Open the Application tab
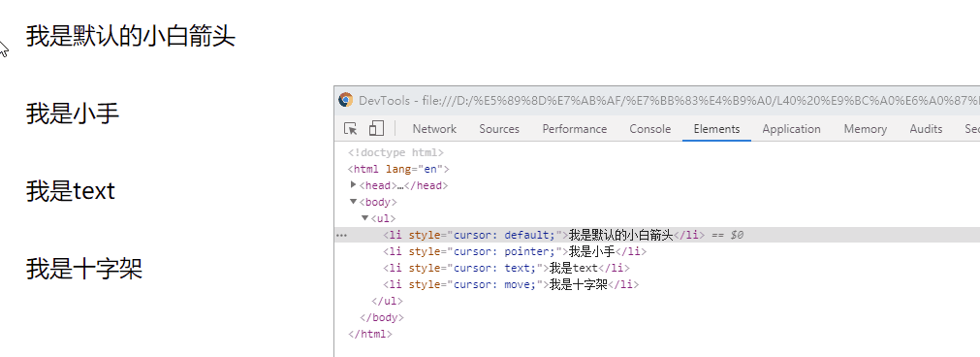The height and width of the screenshot is (357, 980). [791, 129]
